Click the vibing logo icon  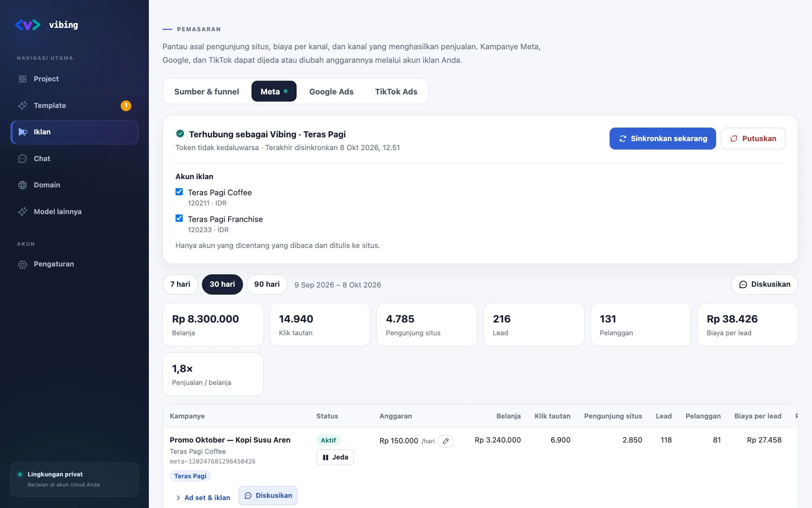coord(27,25)
